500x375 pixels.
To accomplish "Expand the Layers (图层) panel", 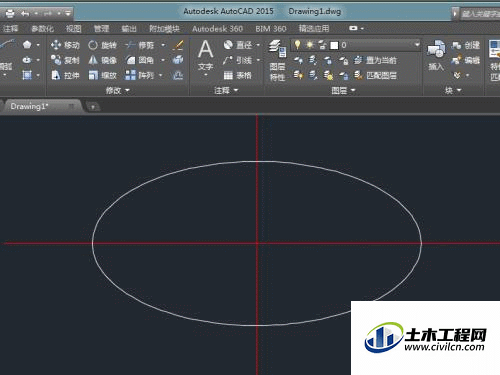I will click(x=344, y=90).
